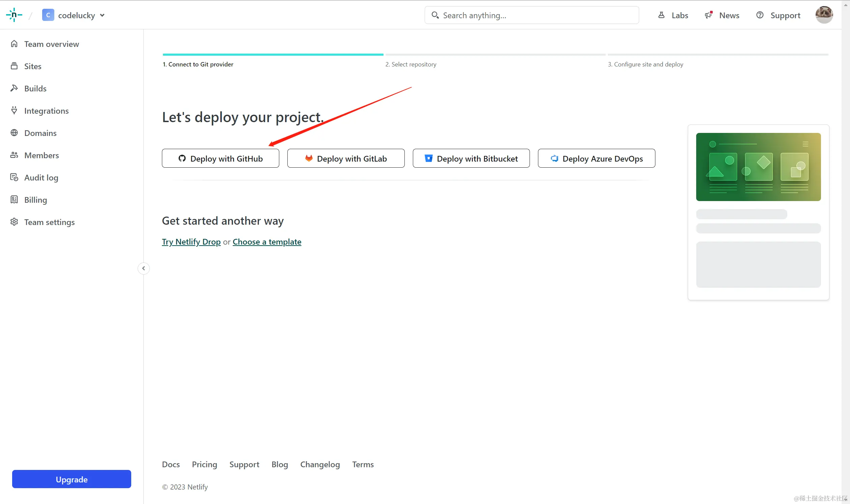Viewport: 850px width, 504px height.
Task: Open the Support menu
Action: pos(778,15)
